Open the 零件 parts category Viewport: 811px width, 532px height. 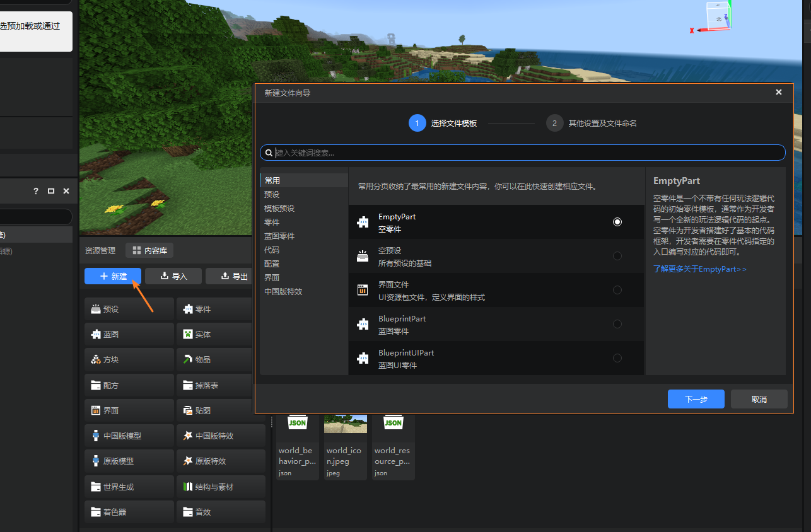tap(221, 309)
